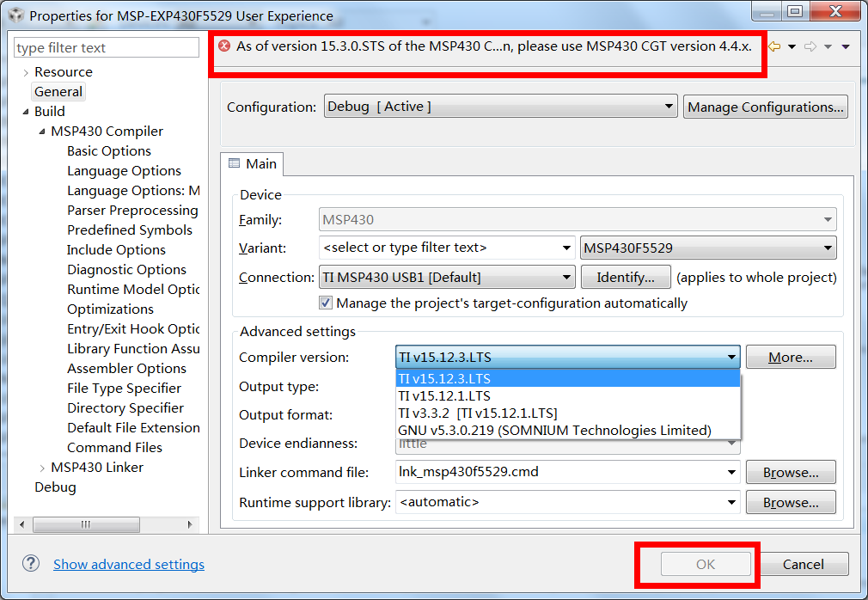
Task: Select Parser Preprocessing tree item
Action: point(133,211)
